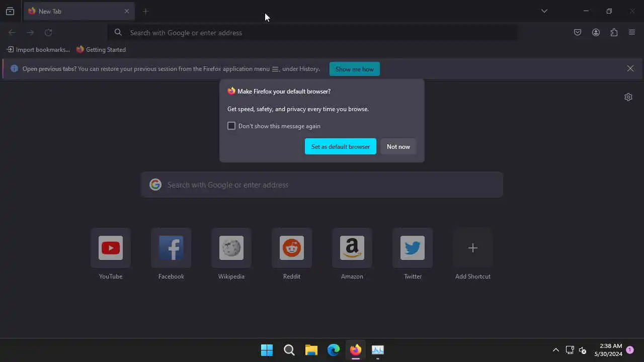
Task: Click the back navigation arrow
Action: click(12, 33)
